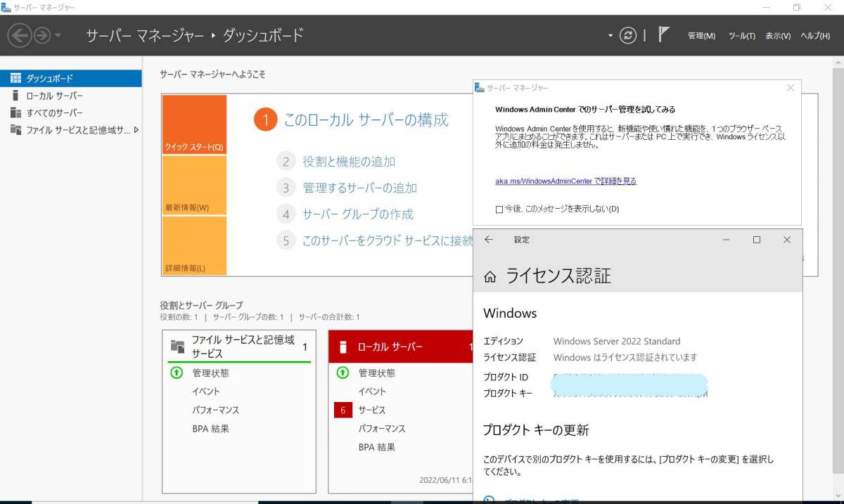Select the 最新情報(W) tile
The height and width of the screenshot is (504, 844).
pos(194,186)
